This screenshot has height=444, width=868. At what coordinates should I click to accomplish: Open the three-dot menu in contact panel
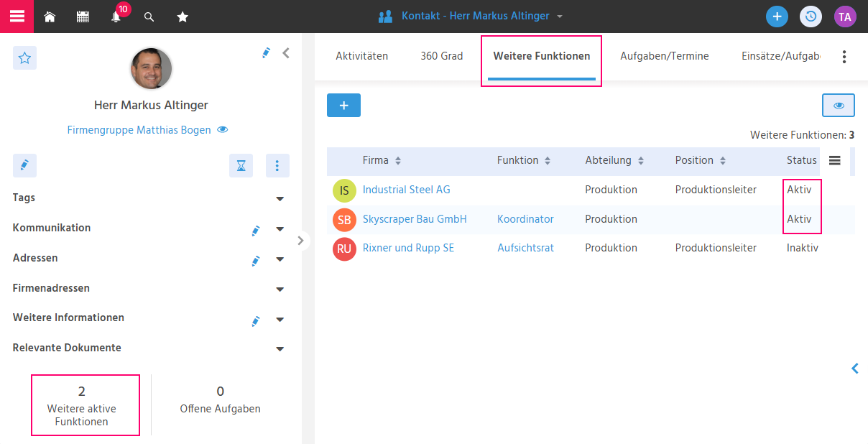[277, 166]
